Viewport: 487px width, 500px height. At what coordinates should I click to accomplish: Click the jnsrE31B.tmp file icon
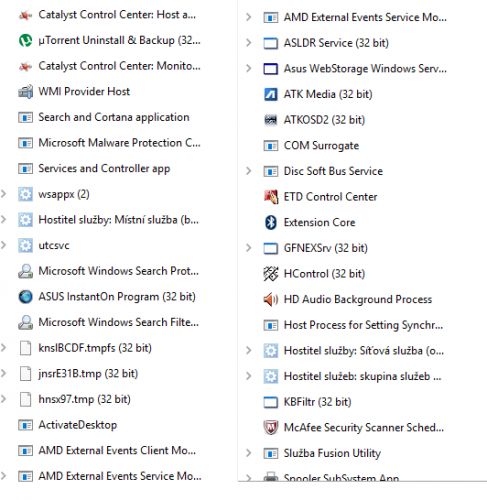[x=25, y=374]
